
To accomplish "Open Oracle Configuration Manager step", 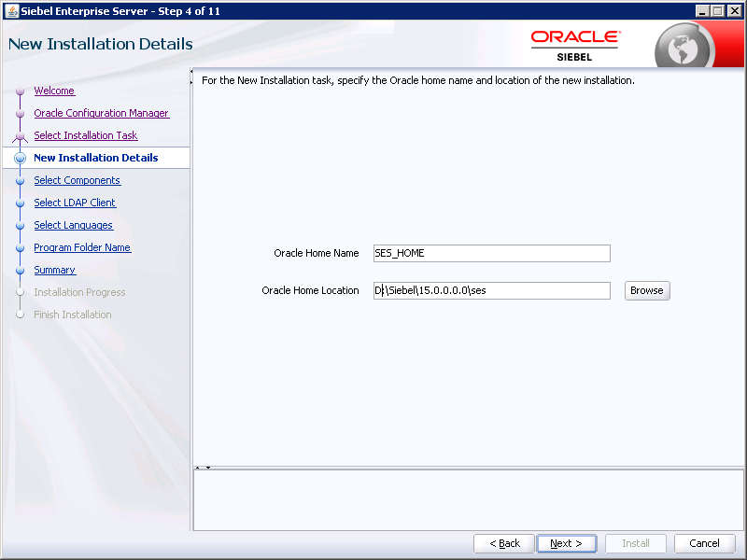I will (102, 113).
